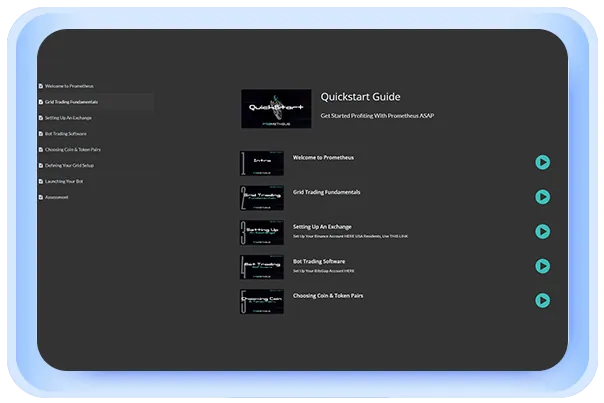Screen dimensions: 604x403
Task: Select Setting Up An Exchange in the sidebar
Action: pyautogui.click(x=68, y=118)
